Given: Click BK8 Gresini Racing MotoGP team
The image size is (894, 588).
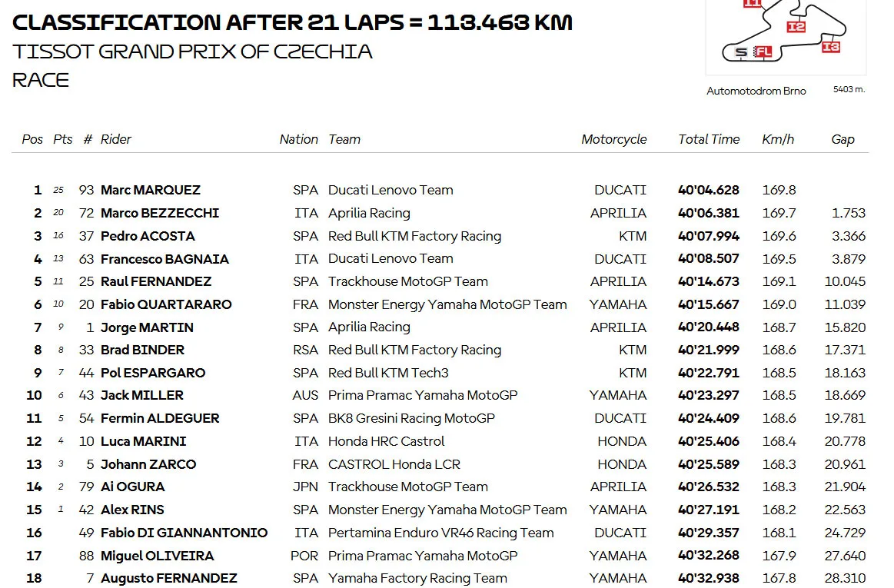Looking at the screenshot, I should click(x=411, y=418).
